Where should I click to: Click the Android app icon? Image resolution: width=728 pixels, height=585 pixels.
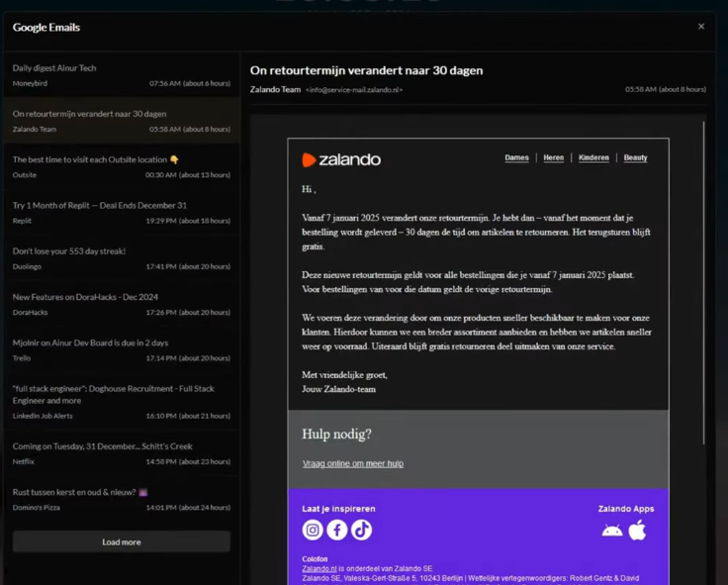pyautogui.click(x=612, y=531)
